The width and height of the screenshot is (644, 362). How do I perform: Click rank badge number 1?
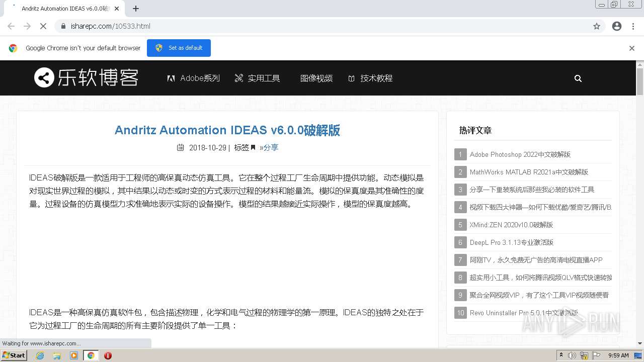pos(460,154)
